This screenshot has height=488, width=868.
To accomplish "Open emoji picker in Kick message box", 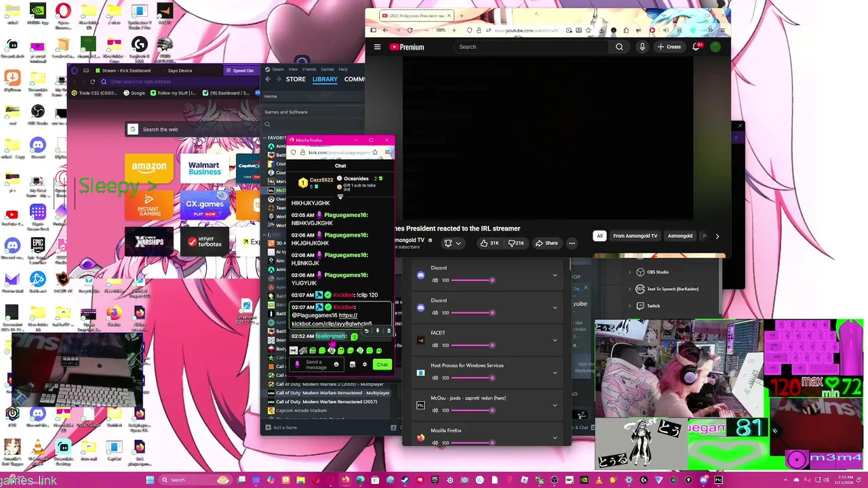I will (336, 365).
